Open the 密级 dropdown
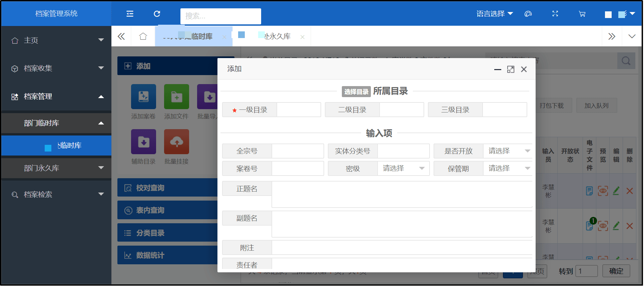This screenshot has height=287, width=644. point(403,169)
